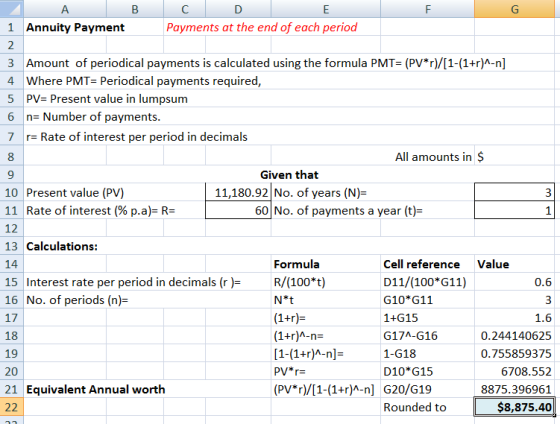Screen dimensions: 560x424
Task: Click 'D11/(100*G11)' cell reference
Action: tap(425, 282)
